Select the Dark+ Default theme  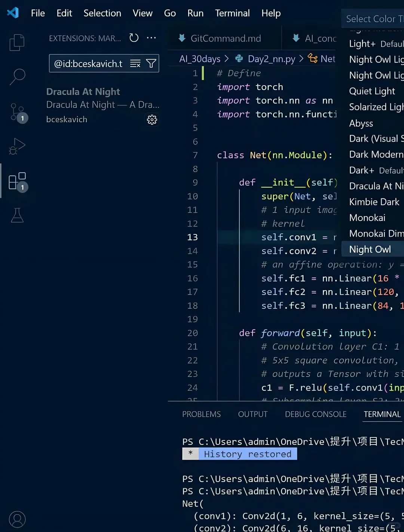point(373,170)
